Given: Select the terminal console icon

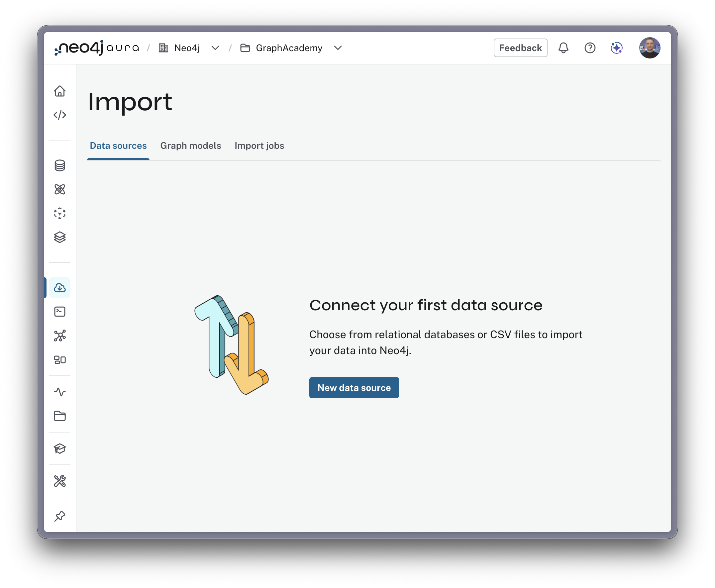Looking at the screenshot, I should (59, 312).
